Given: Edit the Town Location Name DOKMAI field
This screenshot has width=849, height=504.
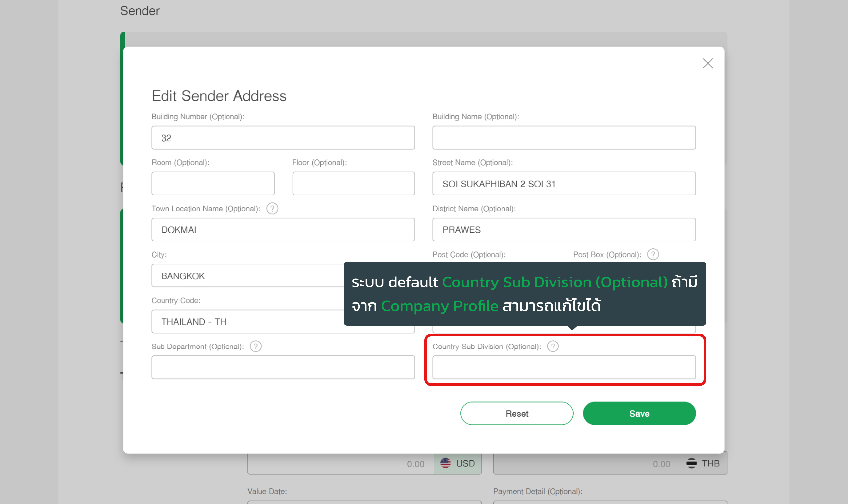Looking at the screenshot, I should pos(283,229).
